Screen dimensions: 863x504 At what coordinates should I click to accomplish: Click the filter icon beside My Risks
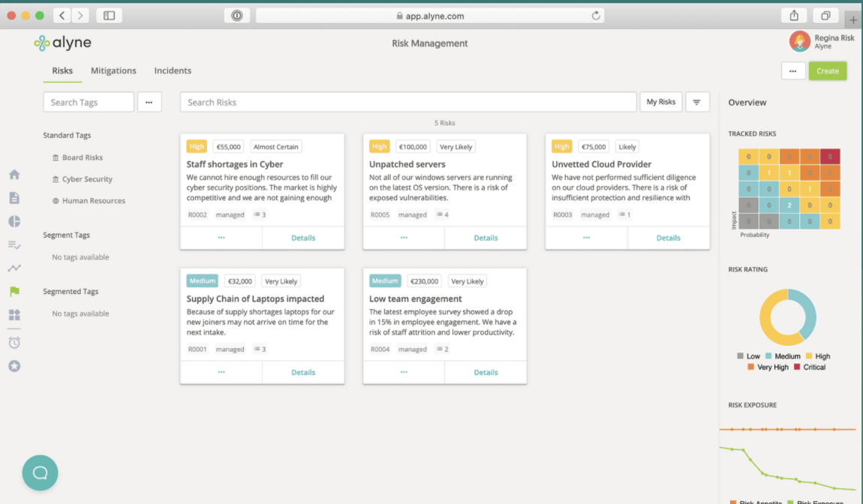[x=697, y=102]
